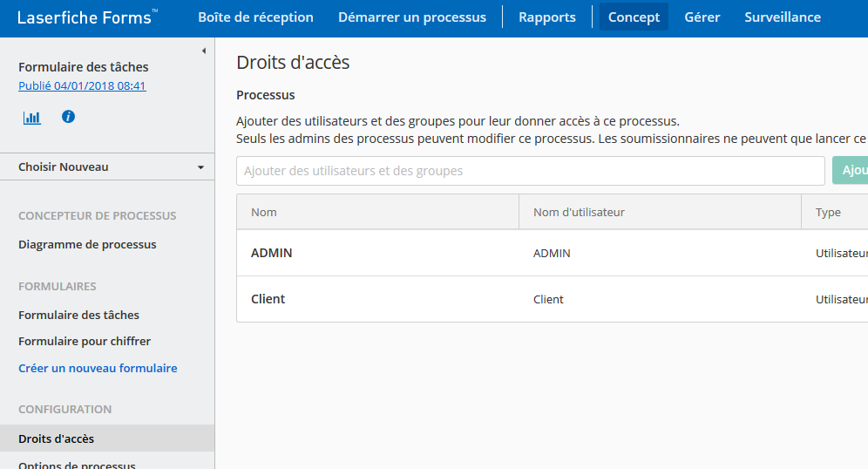Image resolution: width=868 pixels, height=469 pixels.
Task: Open Formulaire des tâches in sidebar list
Action: [x=78, y=315]
